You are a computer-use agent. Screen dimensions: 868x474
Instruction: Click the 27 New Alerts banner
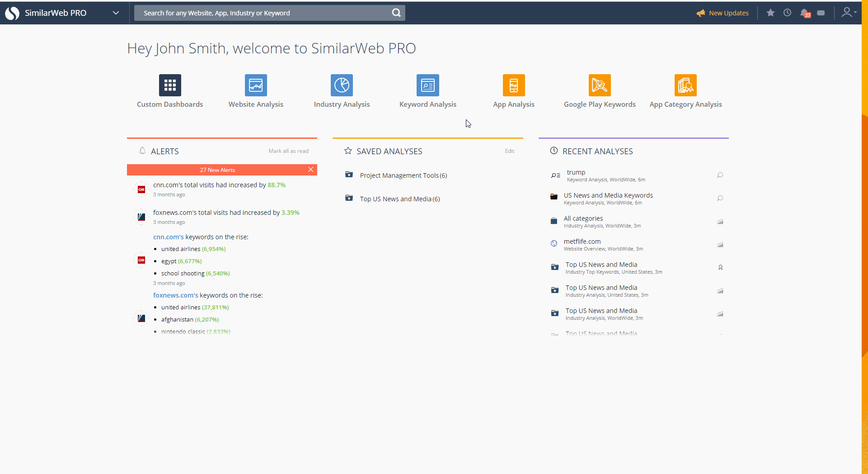point(217,170)
